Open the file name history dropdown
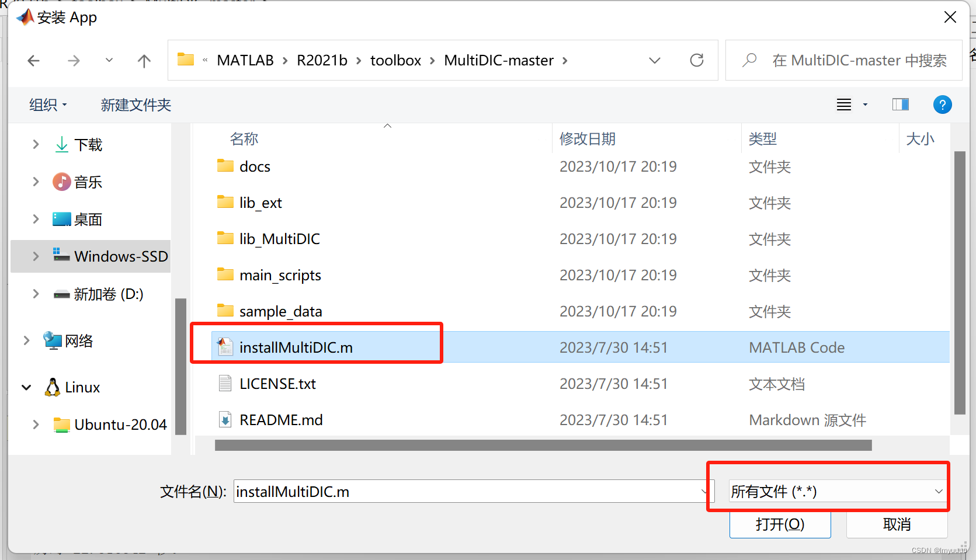The height and width of the screenshot is (560, 976). click(704, 492)
